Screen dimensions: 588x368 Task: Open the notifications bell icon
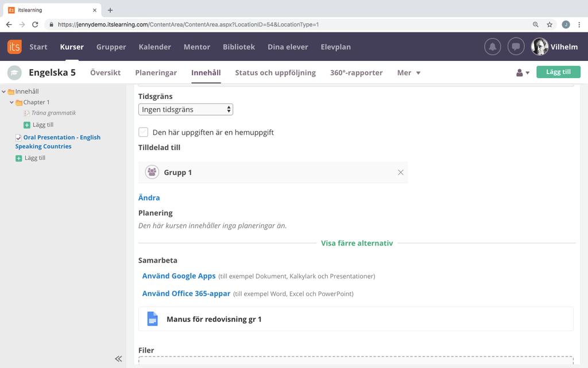pos(492,47)
